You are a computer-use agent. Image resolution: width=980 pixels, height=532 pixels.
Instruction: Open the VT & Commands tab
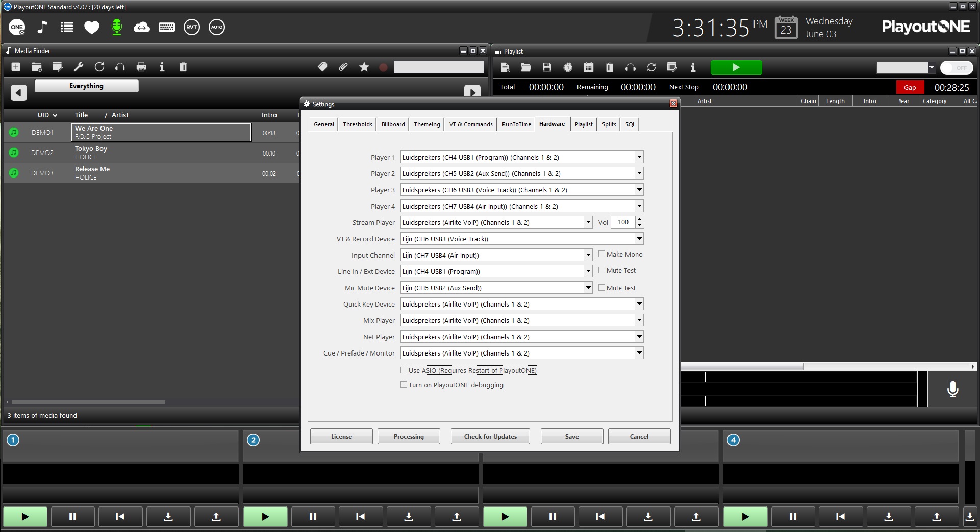(471, 124)
